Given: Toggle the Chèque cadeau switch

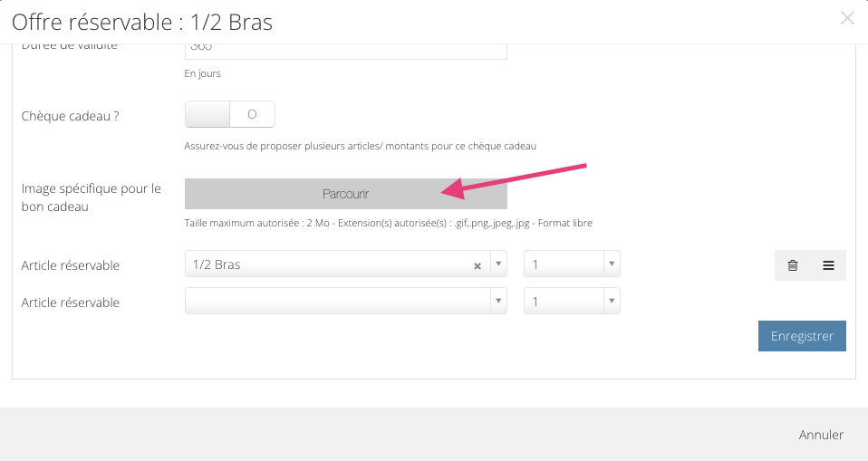Looking at the screenshot, I should coord(230,114).
